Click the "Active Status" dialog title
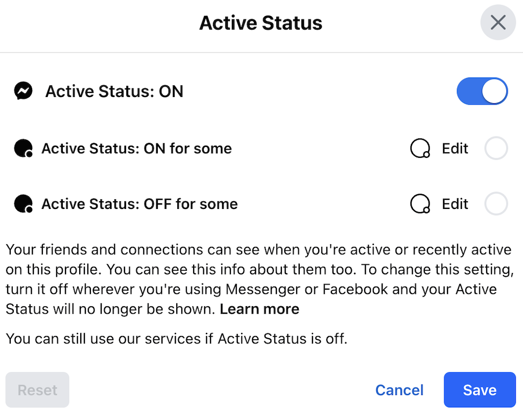 coord(260,23)
